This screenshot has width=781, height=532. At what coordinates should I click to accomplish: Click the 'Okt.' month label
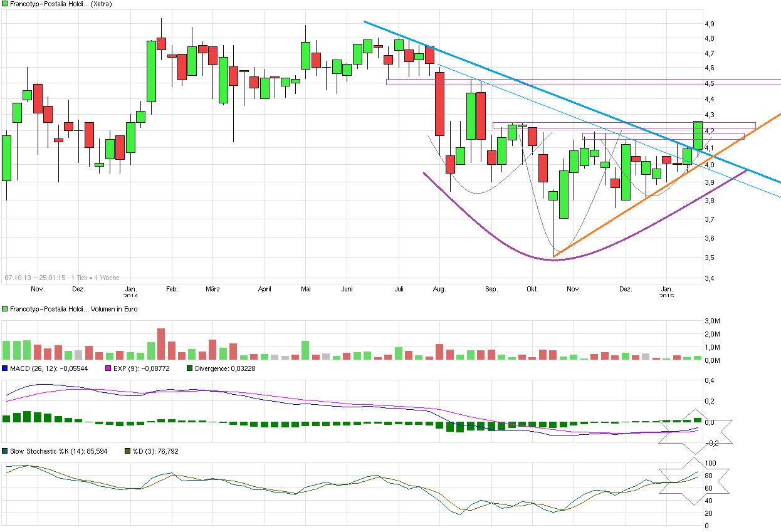pyautogui.click(x=533, y=289)
